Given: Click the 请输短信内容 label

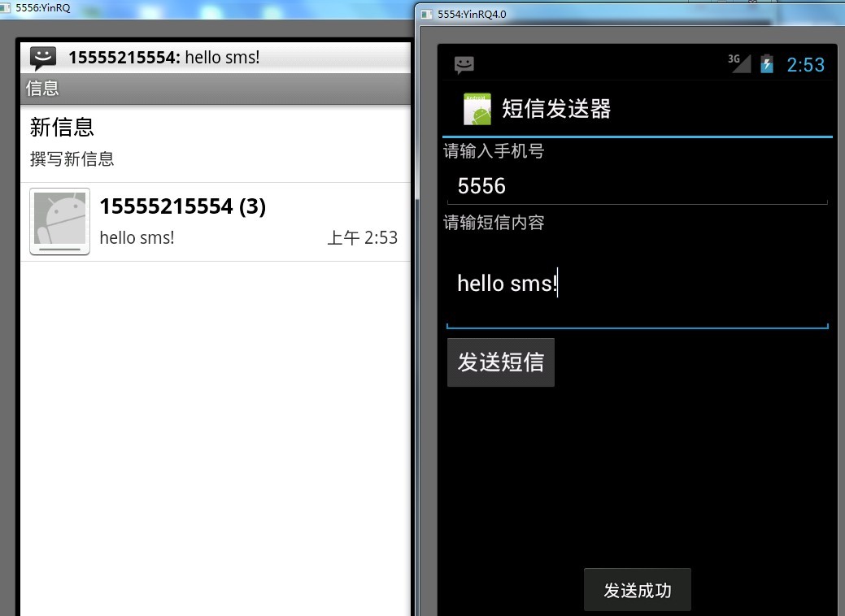Looking at the screenshot, I should click(x=494, y=223).
